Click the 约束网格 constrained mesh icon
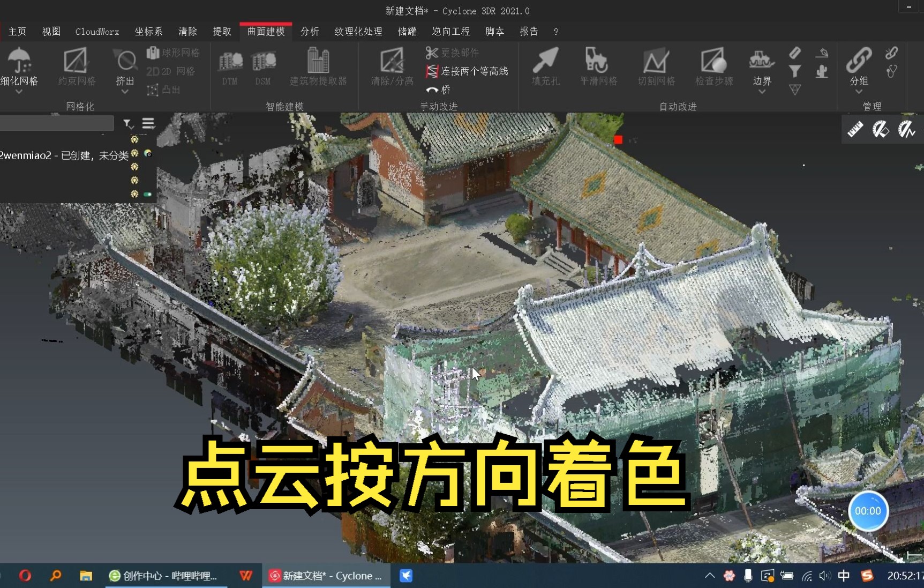This screenshot has height=588, width=924. point(77,61)
